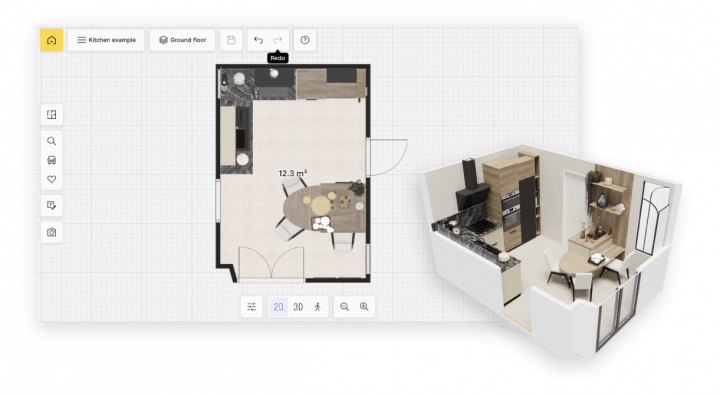Select the double door at bottom wall

271,263
